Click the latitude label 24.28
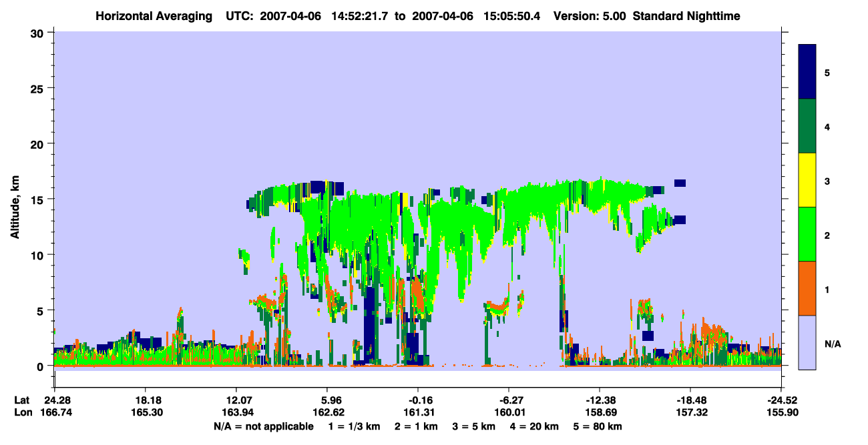Screen dimensions: 868x445 tap(54, 400)
